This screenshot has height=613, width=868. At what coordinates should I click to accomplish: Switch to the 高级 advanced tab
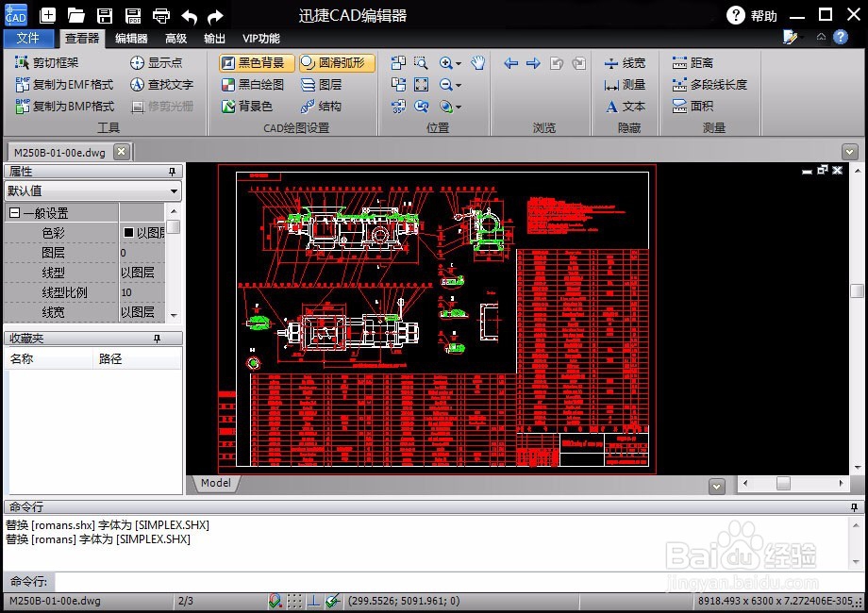point(176,38)
